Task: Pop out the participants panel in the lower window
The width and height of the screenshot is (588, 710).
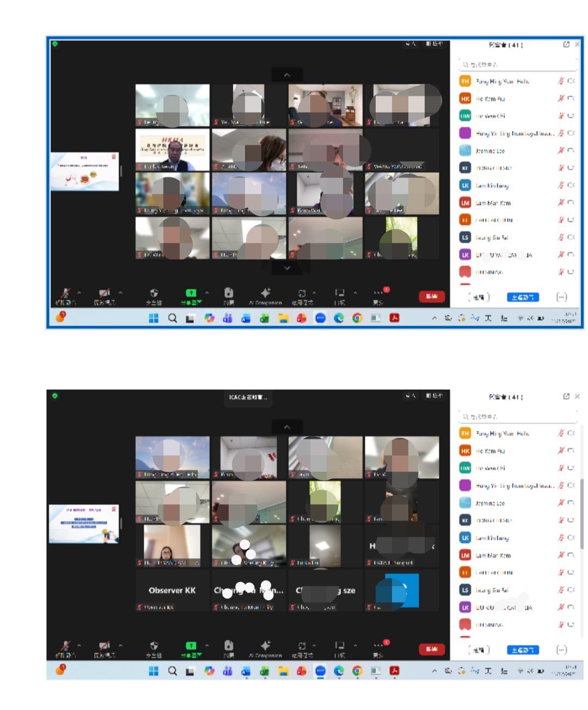Action: 566,396
